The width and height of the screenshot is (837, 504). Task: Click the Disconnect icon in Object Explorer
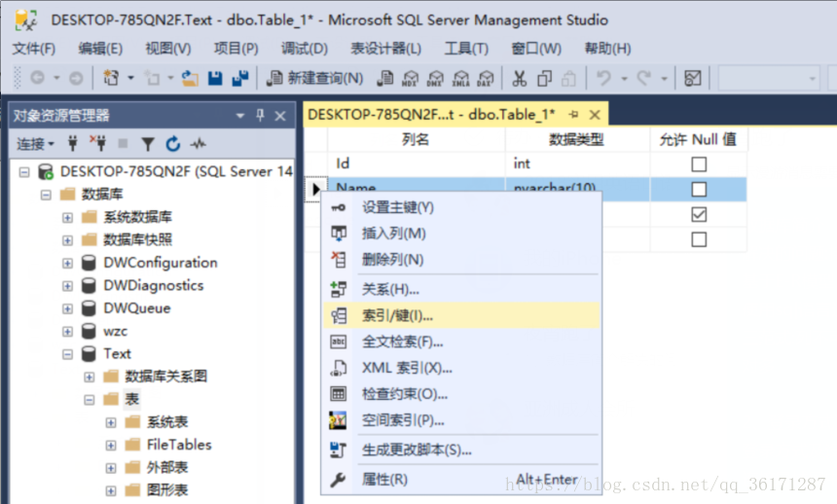pyautogui.click(x=97, y=143)
